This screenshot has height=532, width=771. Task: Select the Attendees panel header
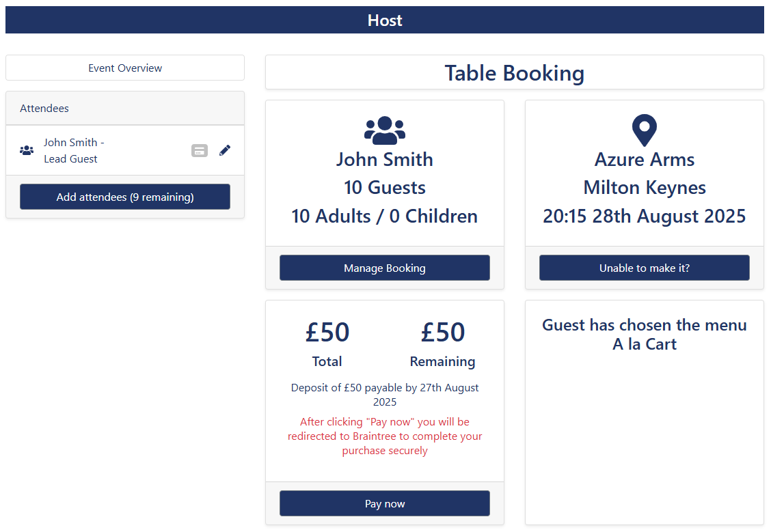click(125, 109)
